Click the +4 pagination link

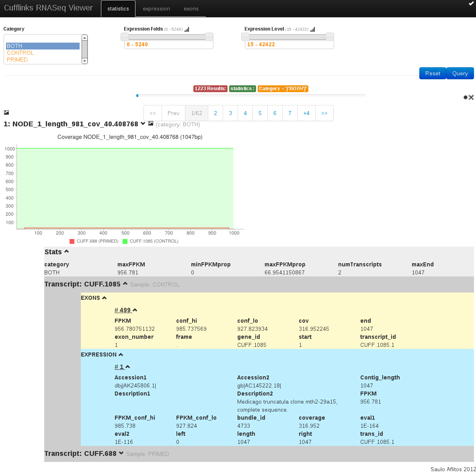coord(306,113)
